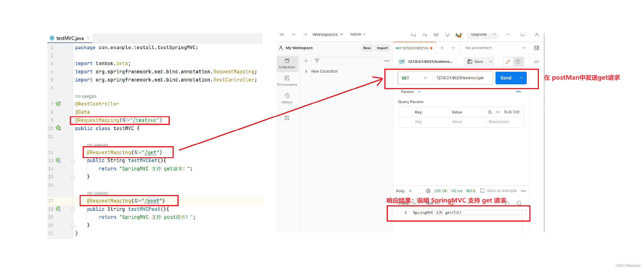Open response more options dots

coord(523,191)
